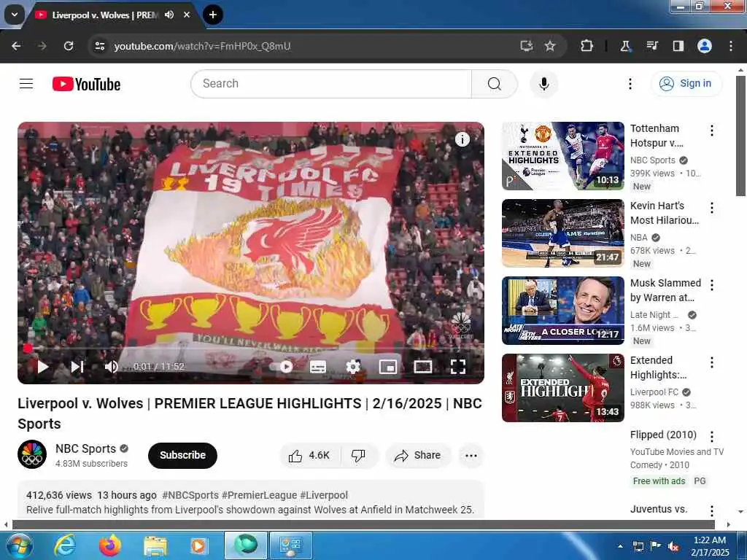Sign in to YouTube
Viewport: 747px width, 560px height.
[x=686, y=83]
